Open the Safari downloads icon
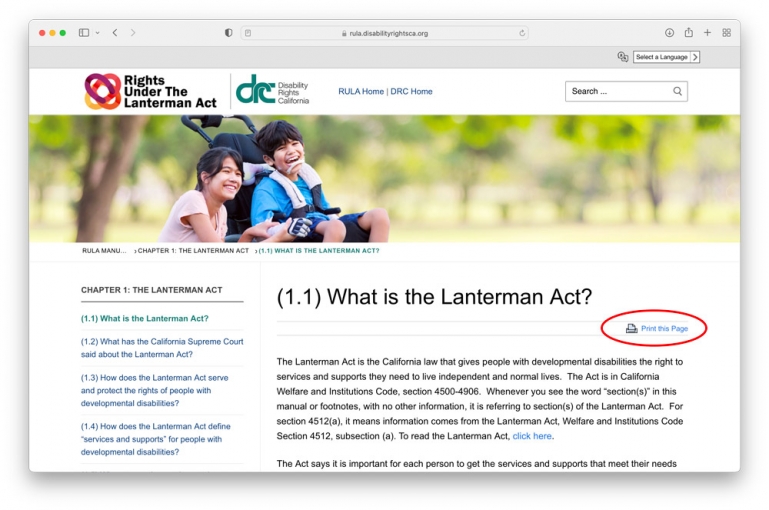The width and height of the screenshot is (769, 510). point(669,33)
